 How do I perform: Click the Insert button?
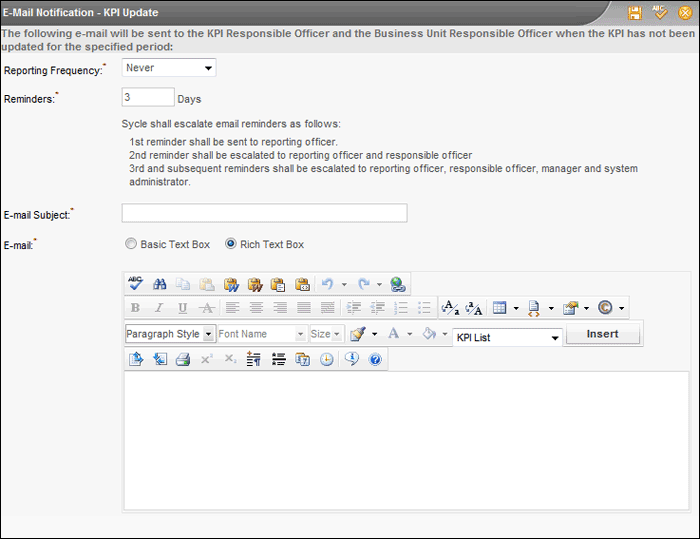pos(602,334)
